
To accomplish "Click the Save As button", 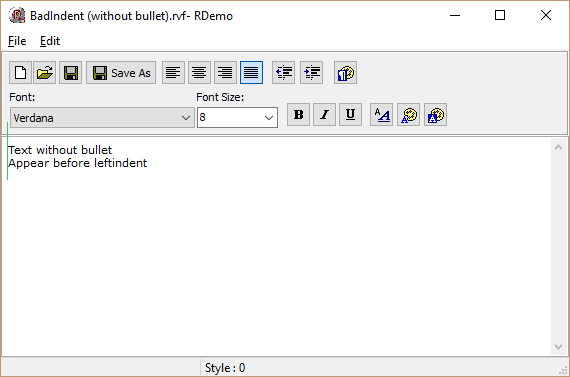I will coord(121,73).
